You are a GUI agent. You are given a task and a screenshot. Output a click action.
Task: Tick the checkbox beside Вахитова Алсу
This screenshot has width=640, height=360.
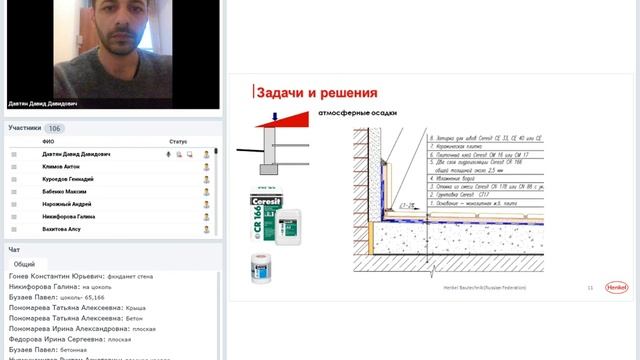tap(14, 229)
